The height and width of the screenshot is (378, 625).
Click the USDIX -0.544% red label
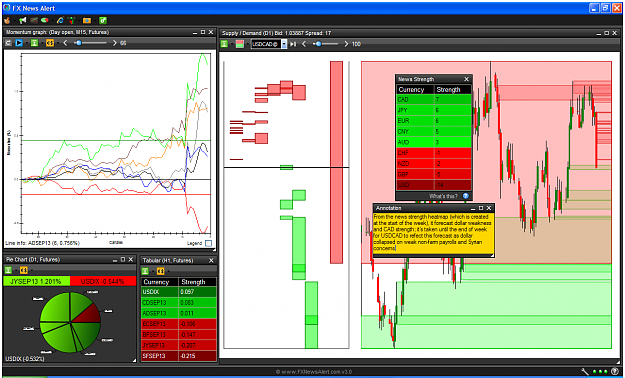[103, 282]
